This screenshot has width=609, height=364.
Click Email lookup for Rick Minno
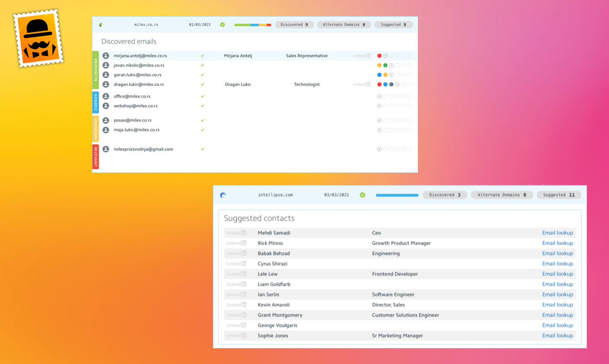coord(558,243)
